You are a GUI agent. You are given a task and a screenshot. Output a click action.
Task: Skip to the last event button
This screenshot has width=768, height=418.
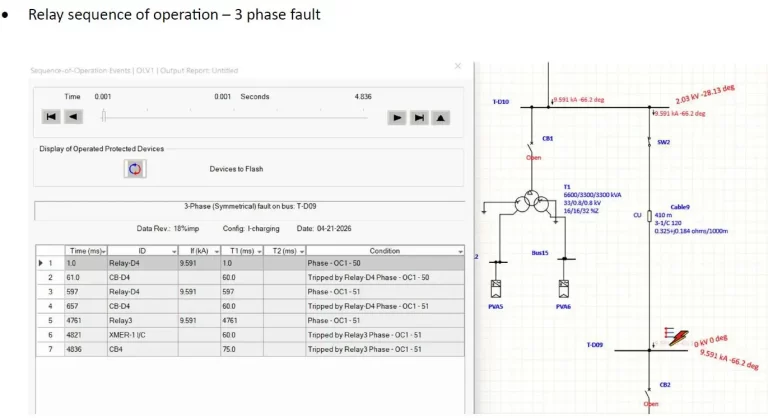[x=419, y=118]
